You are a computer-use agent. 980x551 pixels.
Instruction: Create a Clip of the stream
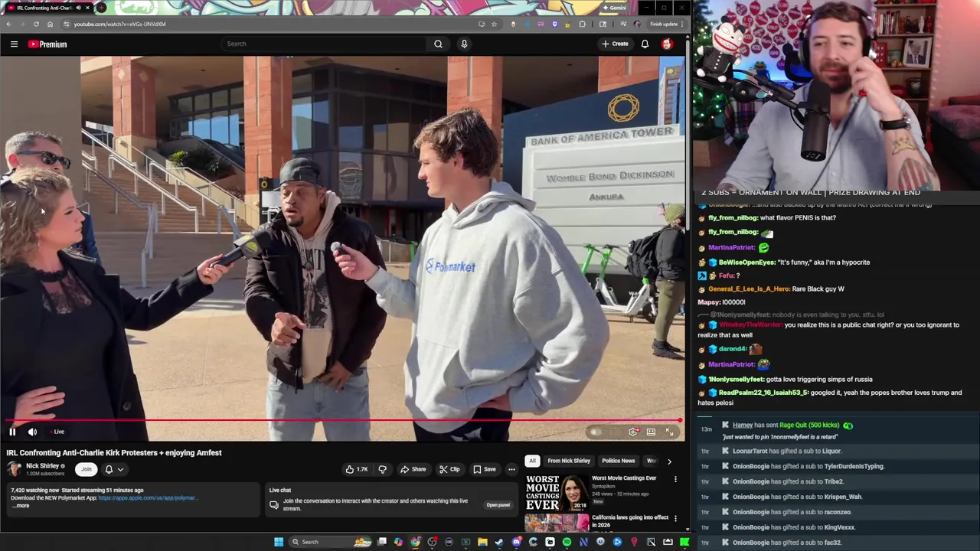[449, 469]
